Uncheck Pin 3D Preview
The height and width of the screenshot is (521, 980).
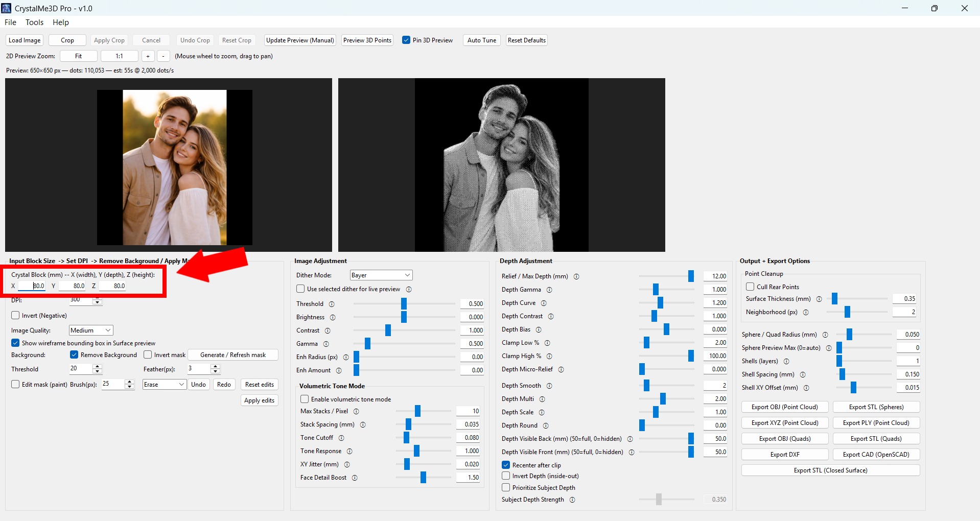point(406,40)
